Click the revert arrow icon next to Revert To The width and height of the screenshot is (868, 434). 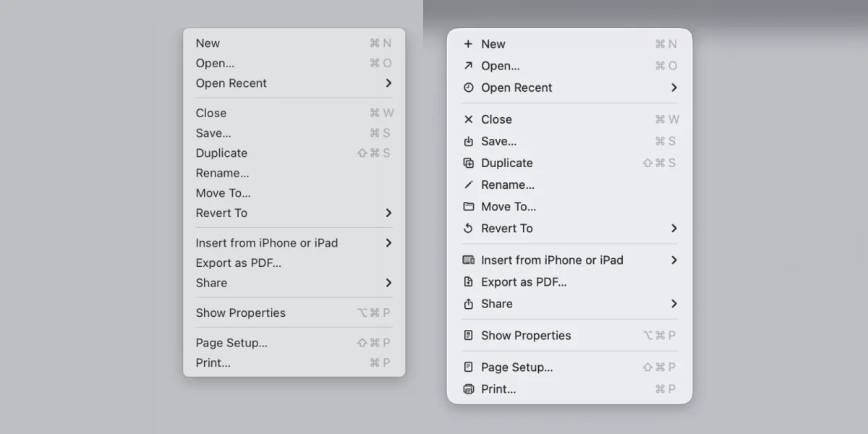point(469,228)
